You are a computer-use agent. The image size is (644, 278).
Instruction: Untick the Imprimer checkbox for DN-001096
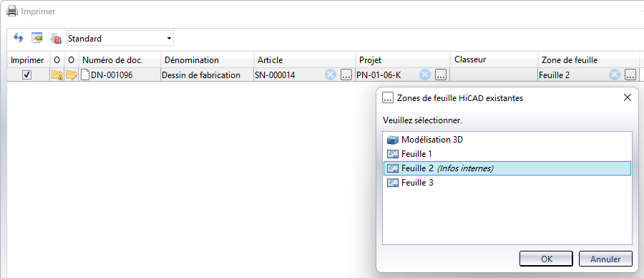pyautogui.click(x=26, y=75)
